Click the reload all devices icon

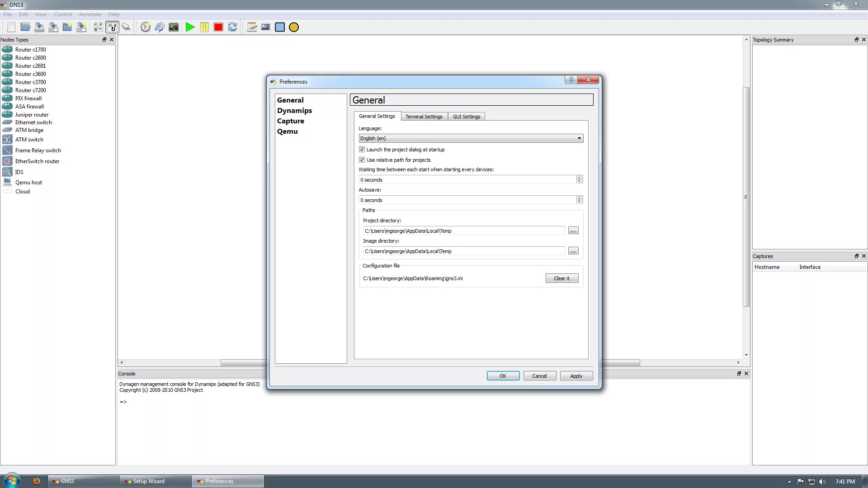pos(232,27)
